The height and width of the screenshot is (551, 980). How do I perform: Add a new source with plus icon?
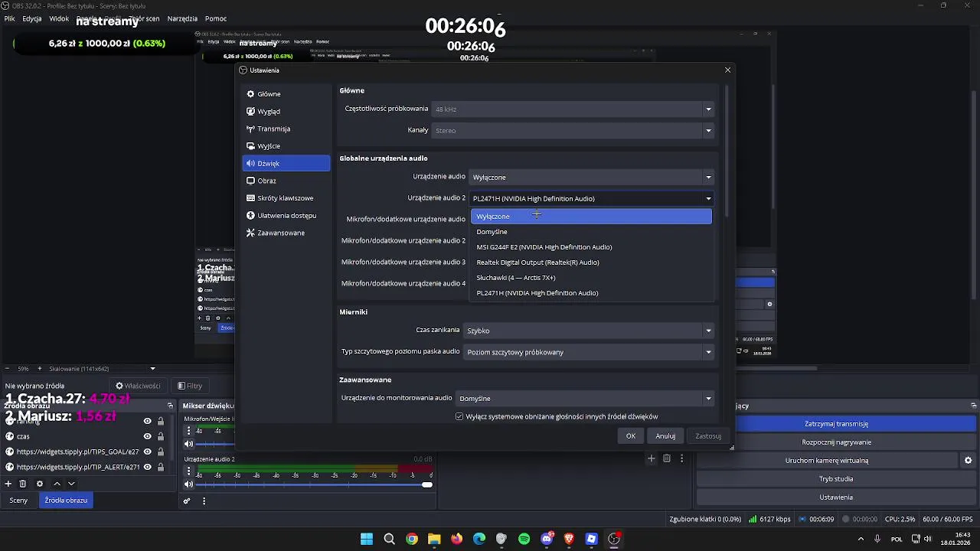coord(8,484)
